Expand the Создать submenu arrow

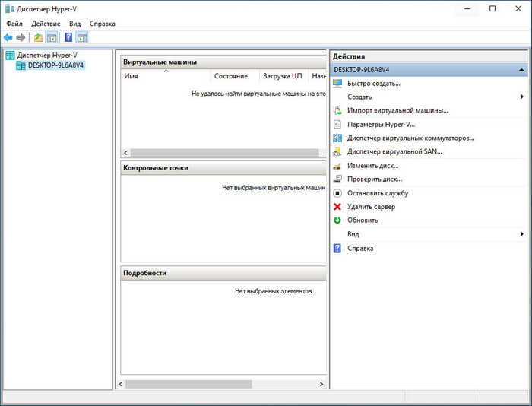pos(522,97)
